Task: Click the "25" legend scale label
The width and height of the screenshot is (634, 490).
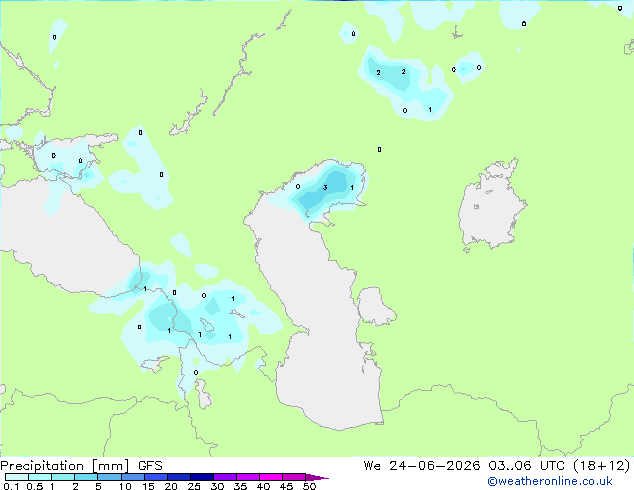Action: [x=194, y=486]
